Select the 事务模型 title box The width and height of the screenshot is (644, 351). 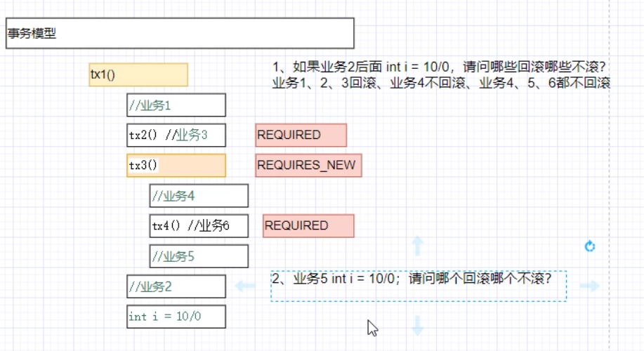180,33
